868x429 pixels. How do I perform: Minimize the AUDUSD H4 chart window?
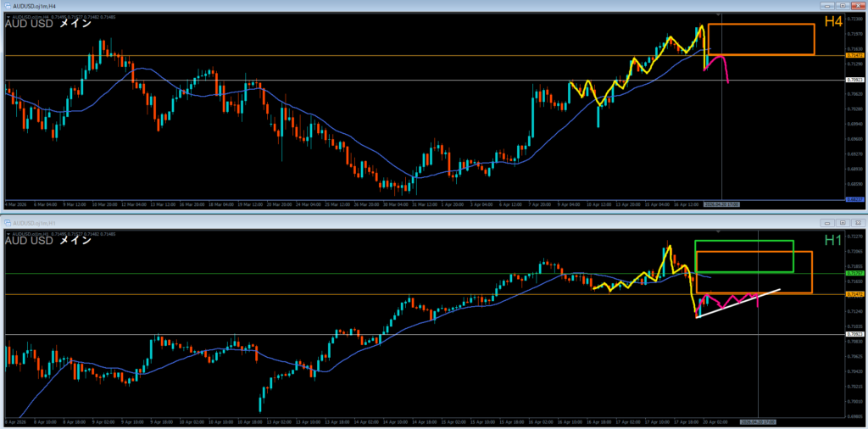(826, 7)
